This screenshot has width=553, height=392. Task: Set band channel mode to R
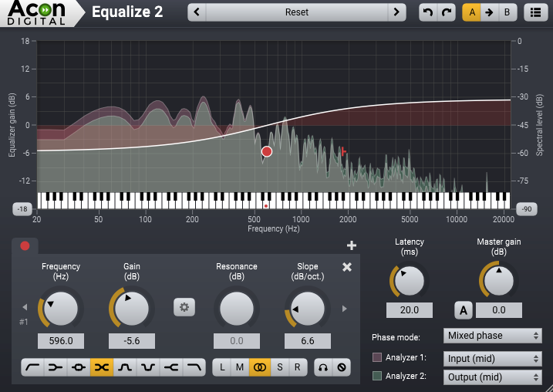298,367
